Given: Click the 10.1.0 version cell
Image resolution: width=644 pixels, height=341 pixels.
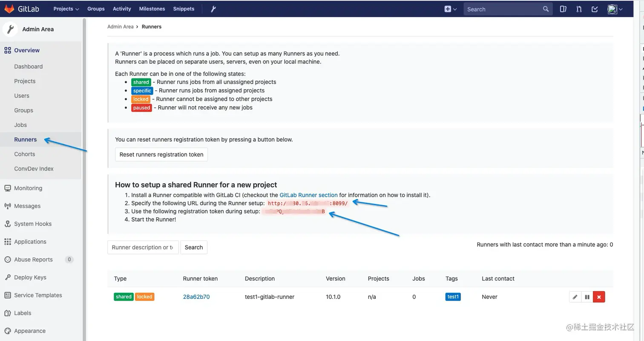Looking at the screenshot, I should click(x=333, y=297).
